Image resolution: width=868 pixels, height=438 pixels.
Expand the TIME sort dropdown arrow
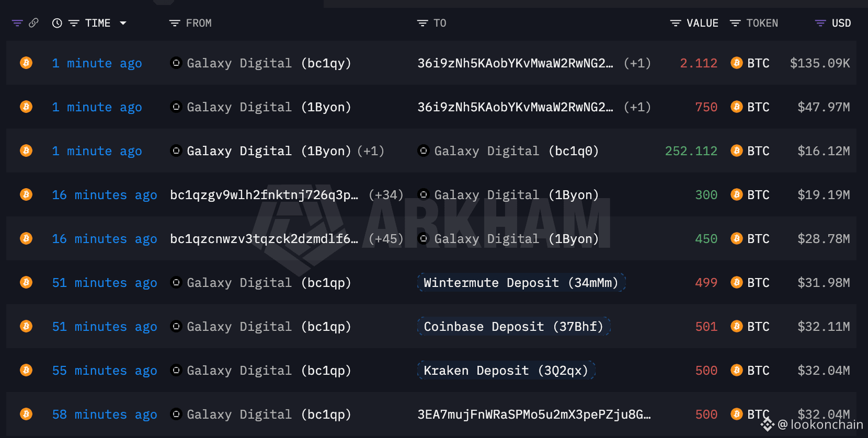pos(123,23)
